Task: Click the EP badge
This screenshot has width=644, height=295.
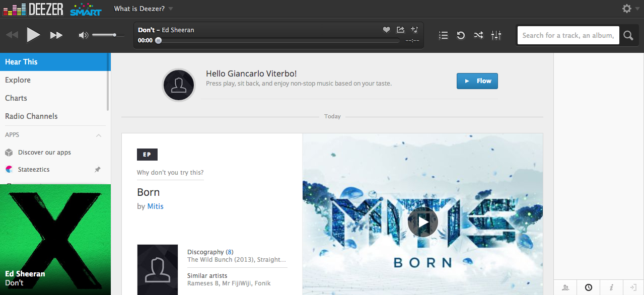Action: point(147,155)
